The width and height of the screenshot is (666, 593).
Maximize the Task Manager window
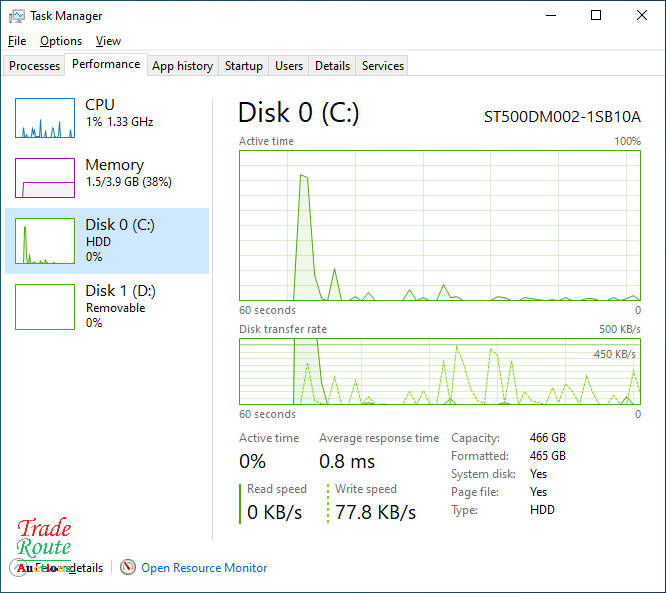pos(596,16)
